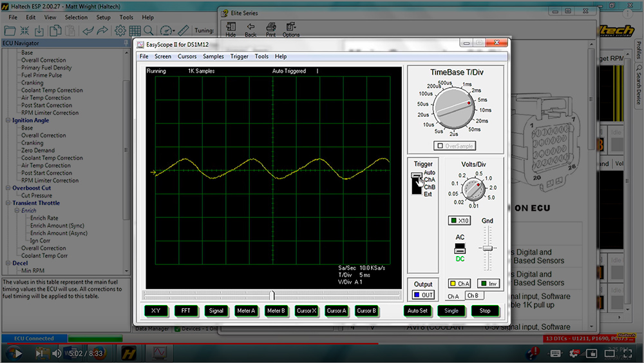Collapse the Decel tree node
The image size is (644, 363).
point(8,263)
